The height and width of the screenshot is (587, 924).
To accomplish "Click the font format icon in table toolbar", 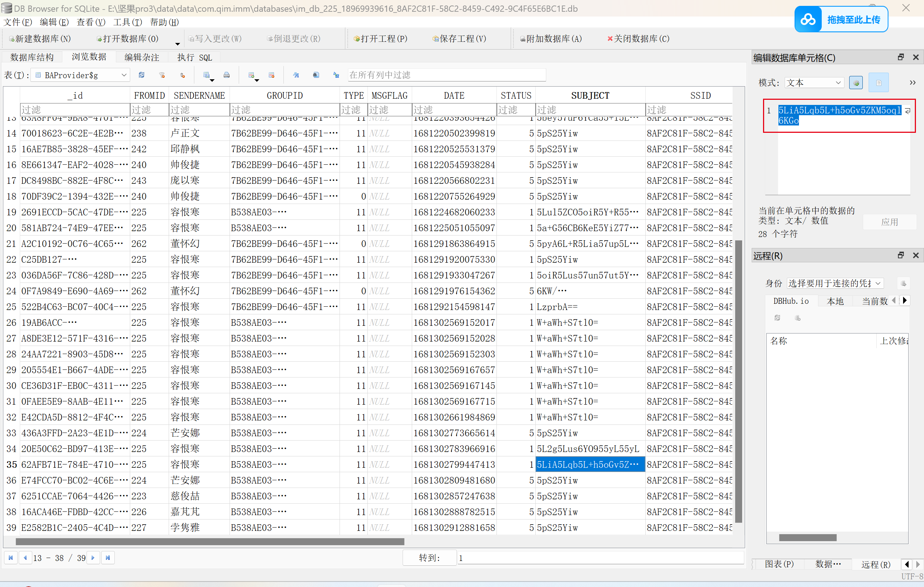I will [296, 75].
